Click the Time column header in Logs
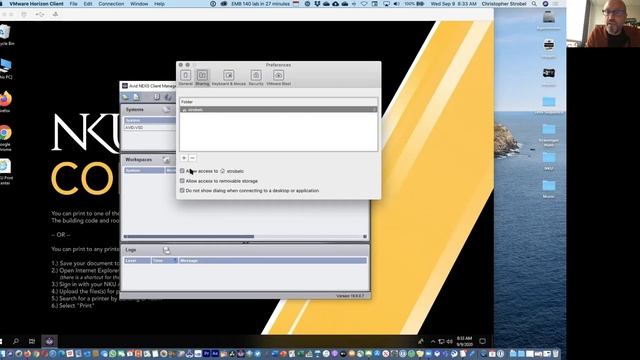Screen dimensions: 640x360 (164, 260)
